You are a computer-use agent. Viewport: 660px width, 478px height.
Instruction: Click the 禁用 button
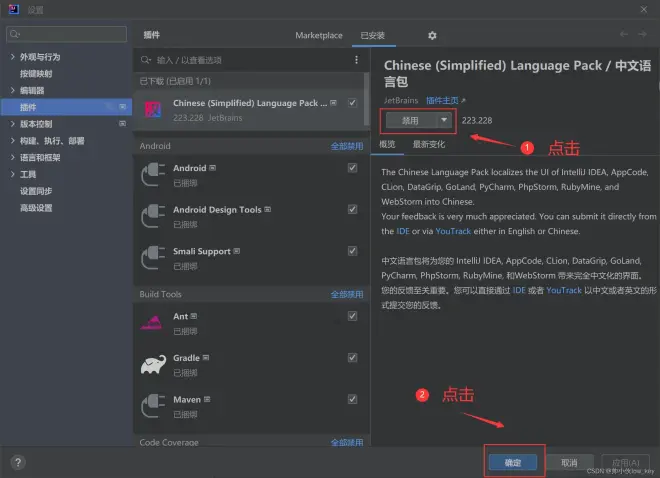[x=410, y=121]
